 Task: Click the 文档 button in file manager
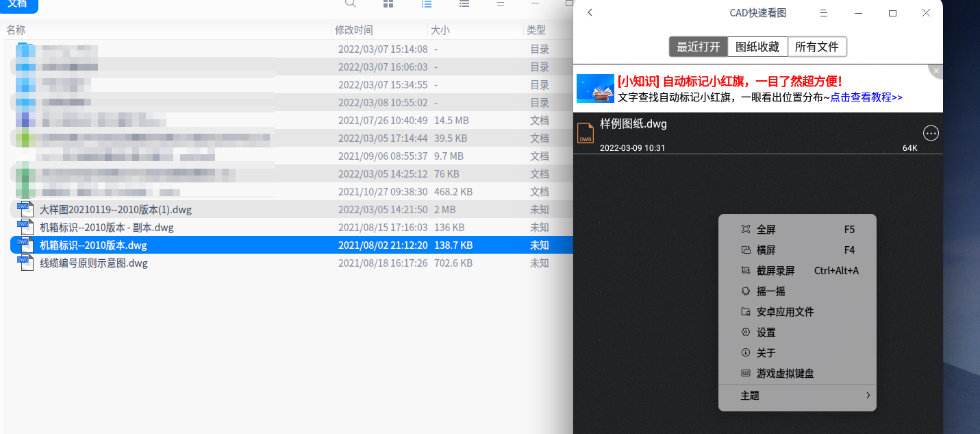18,4
